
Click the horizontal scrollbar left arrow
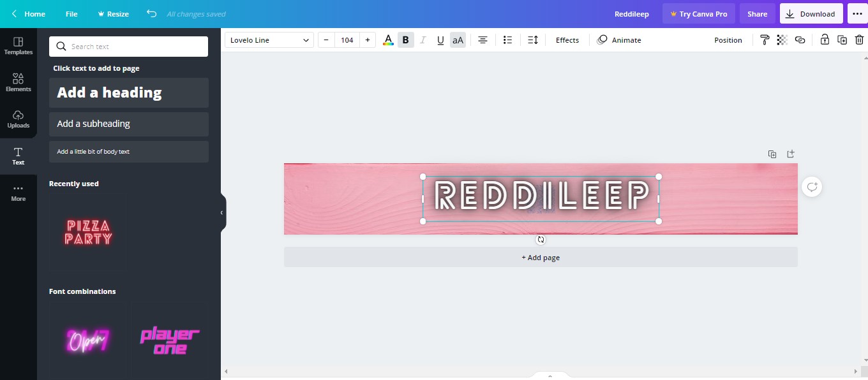[x=225, y=371]
